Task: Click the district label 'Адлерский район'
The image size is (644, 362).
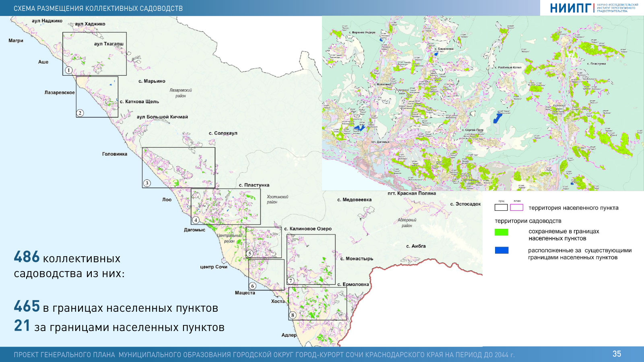Action: (x=407, y=223)
